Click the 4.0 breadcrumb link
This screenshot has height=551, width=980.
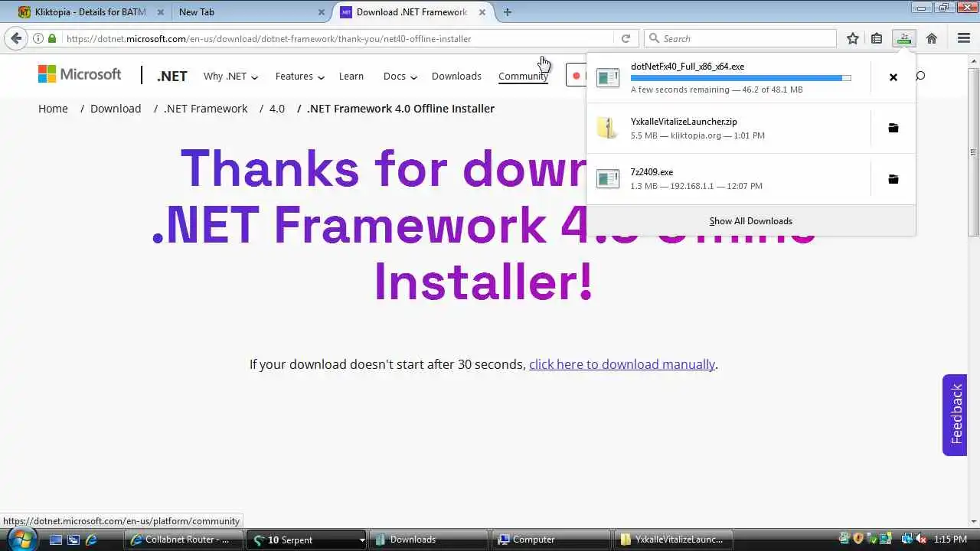click(277, 109)
